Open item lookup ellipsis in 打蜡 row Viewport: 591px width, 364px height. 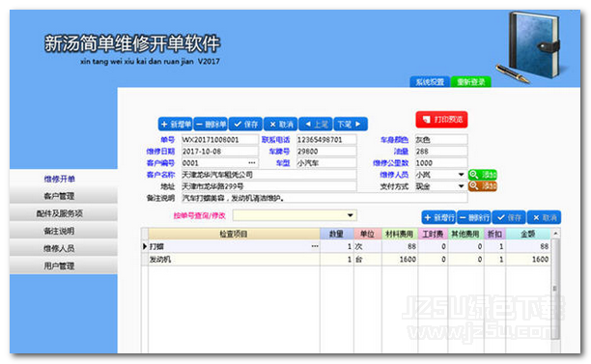click(315, 246)
